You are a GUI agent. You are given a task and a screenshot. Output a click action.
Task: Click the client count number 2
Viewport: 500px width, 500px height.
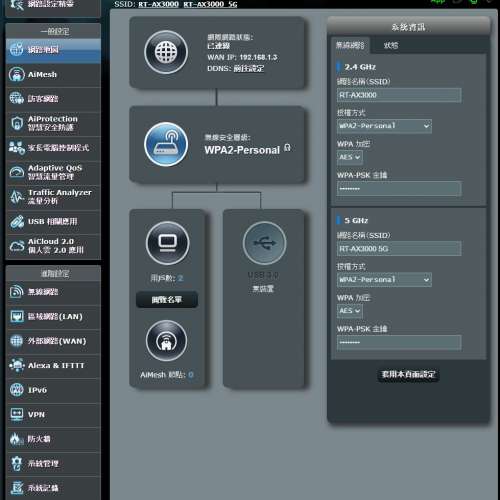180,278
